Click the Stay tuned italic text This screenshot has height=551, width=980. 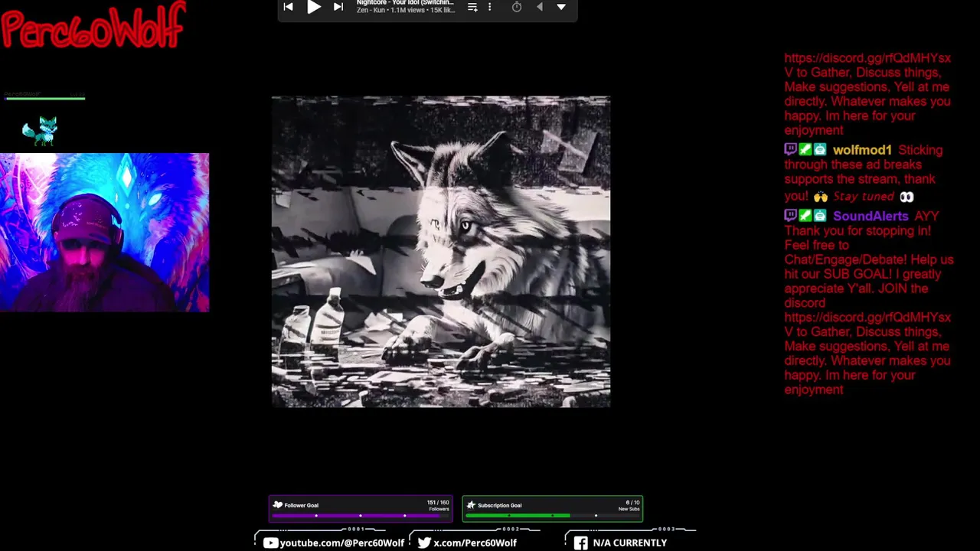coord(864,197)
